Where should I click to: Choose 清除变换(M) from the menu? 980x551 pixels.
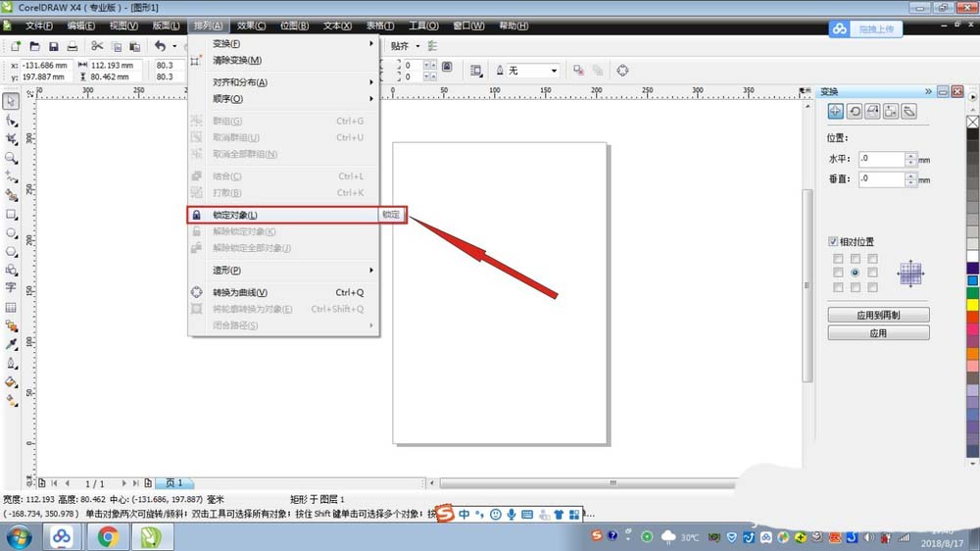284,60
